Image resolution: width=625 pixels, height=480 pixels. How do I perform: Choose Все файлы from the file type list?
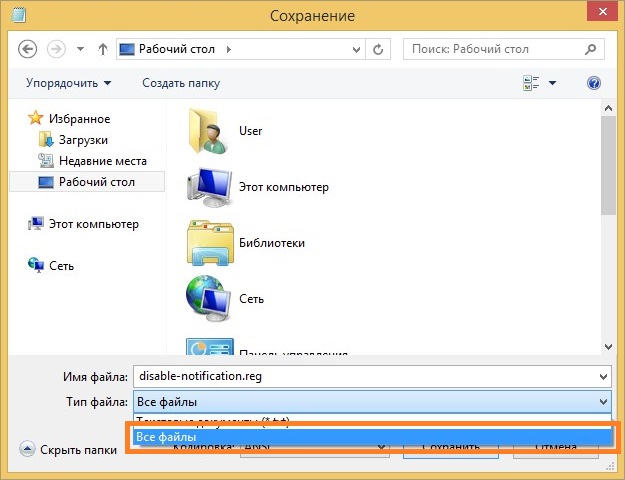370,438
